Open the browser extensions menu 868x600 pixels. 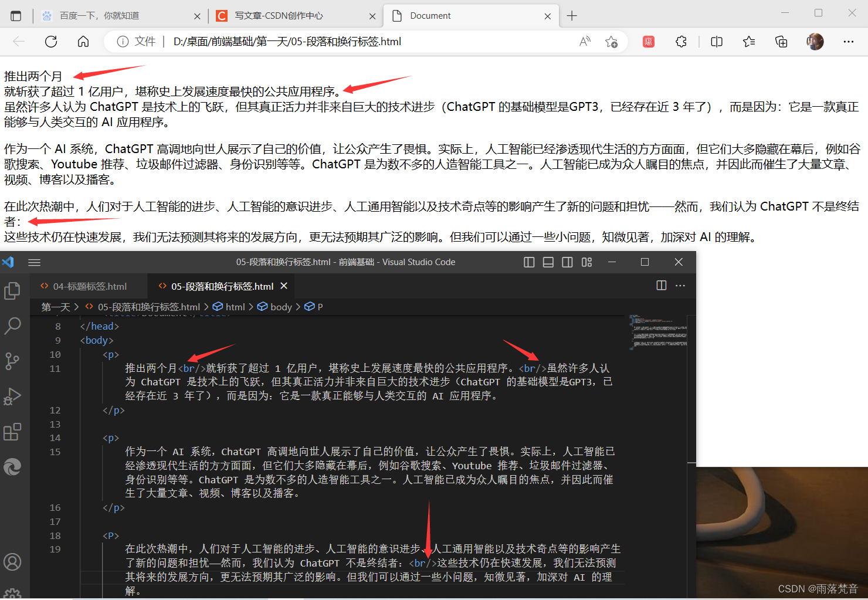point(681,42)
